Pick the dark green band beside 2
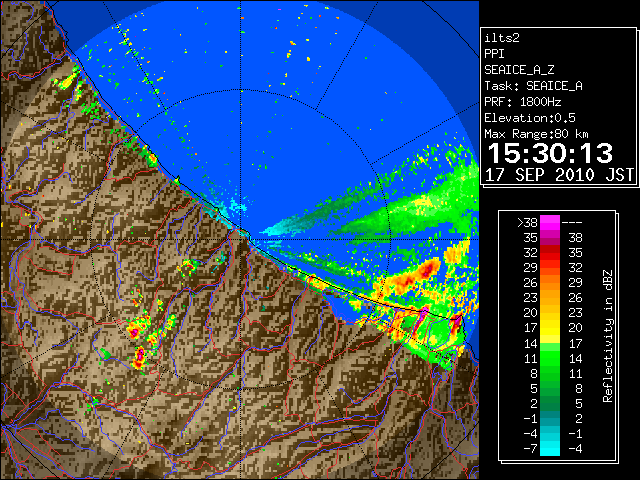The width and height of the screenshot is (640, 480). pyautogui.click(x=550, y=403)
